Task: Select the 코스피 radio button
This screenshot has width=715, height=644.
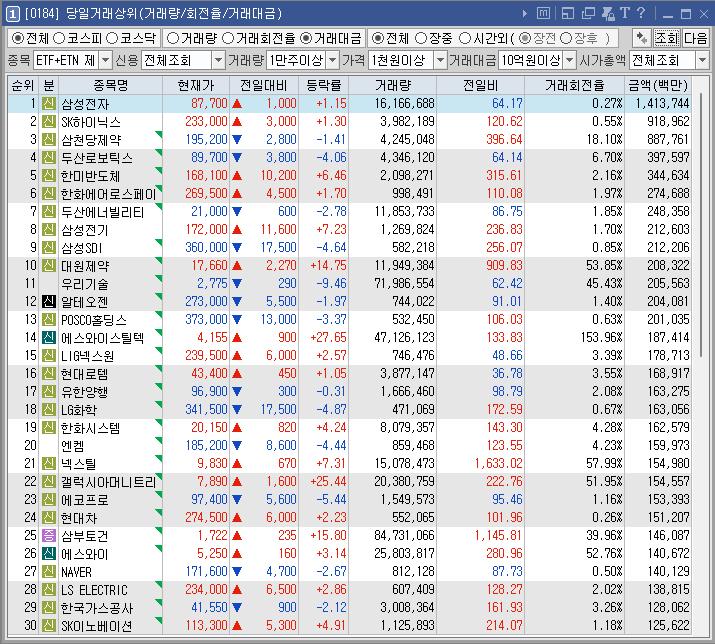Action: click(59, 38)
